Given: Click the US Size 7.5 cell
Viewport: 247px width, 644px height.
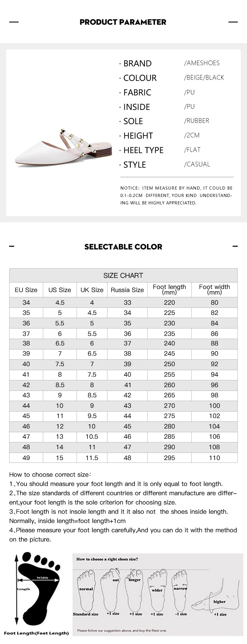Looking at the screenshot, I should pyautogui.click(x=60, y=364).
